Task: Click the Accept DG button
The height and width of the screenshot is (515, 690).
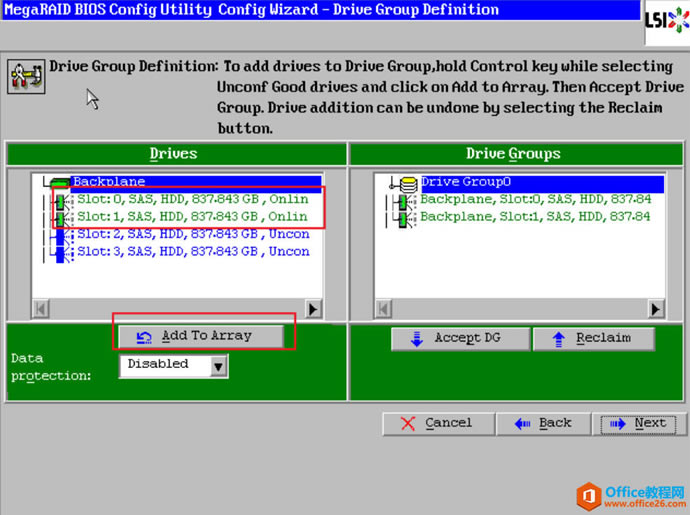Action: click(x=460, y=338)
